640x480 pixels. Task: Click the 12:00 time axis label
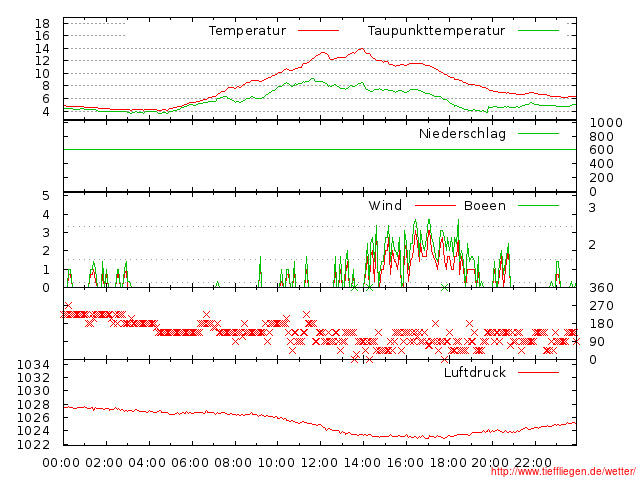[x=319, y=462]
